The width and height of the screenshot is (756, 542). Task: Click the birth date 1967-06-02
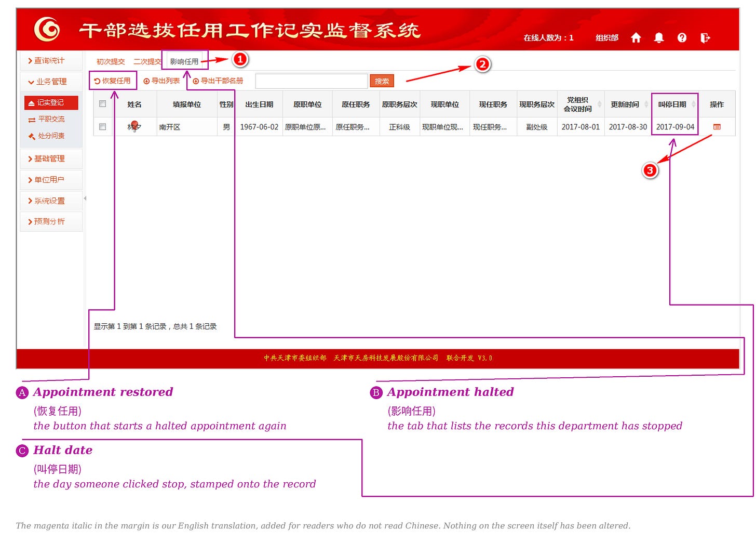259,127
